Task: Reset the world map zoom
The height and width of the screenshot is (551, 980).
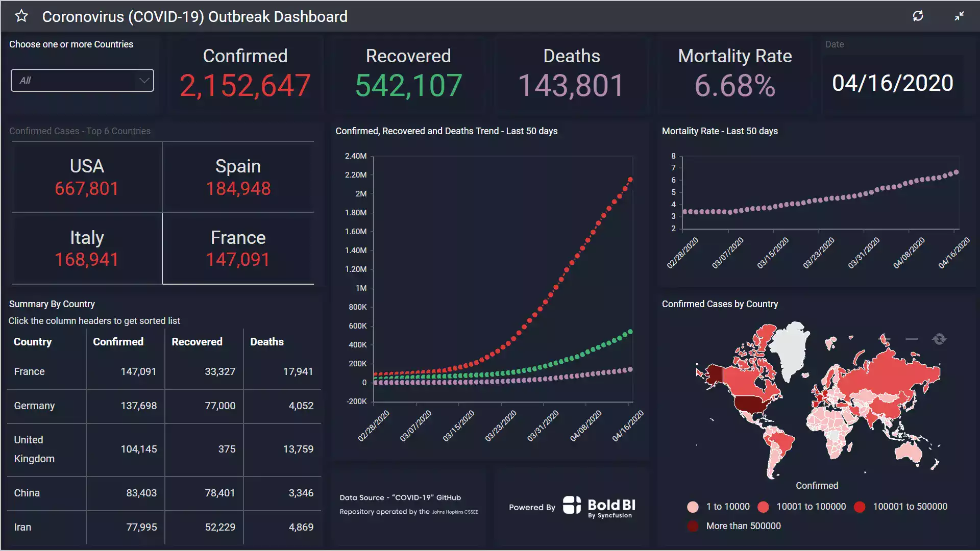Action: (x=939, y=339)
